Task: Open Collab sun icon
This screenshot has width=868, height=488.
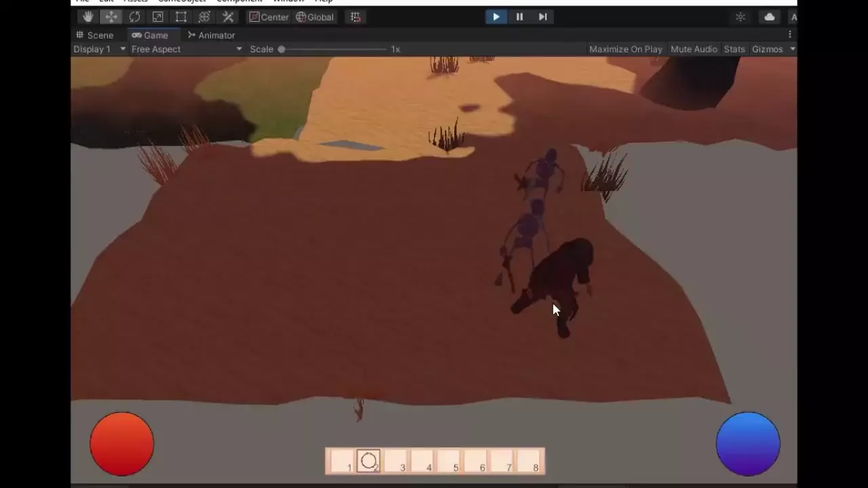Action: click(x=741, y=17)
